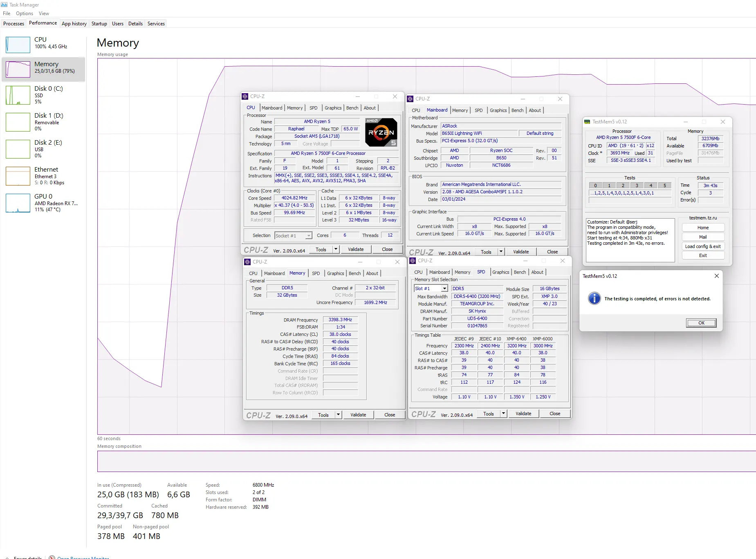Screen dimensions: 756x559
Task: Click the Task Manager app icon in title bar
Action: click(x=4, y=4)
